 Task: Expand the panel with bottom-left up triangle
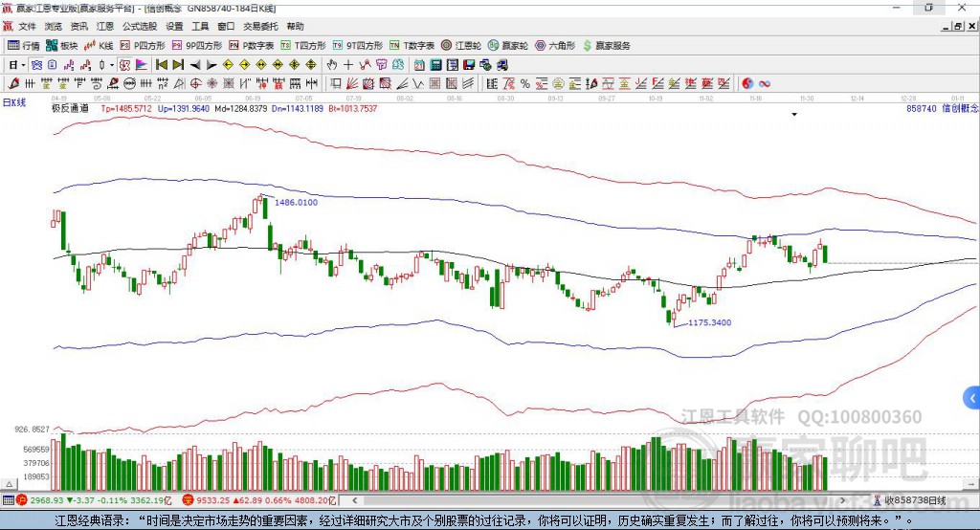coord(10,484)
